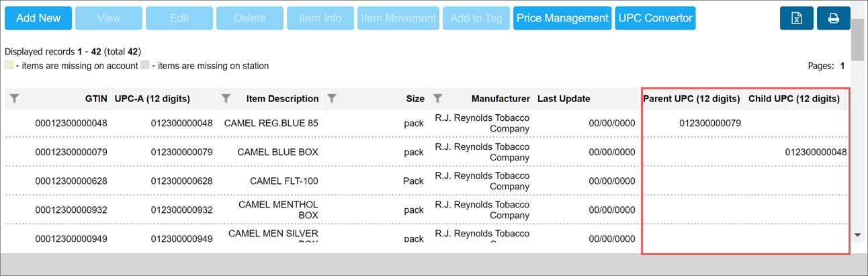Print the list using the printer icon

pyautogui.click(x=834, y=18)
